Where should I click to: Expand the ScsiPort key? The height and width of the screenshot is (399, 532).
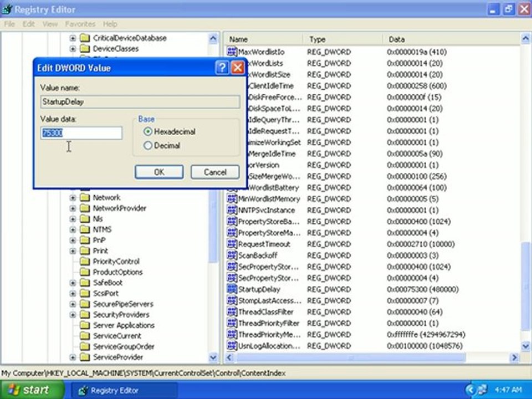[x=73, y=294]
